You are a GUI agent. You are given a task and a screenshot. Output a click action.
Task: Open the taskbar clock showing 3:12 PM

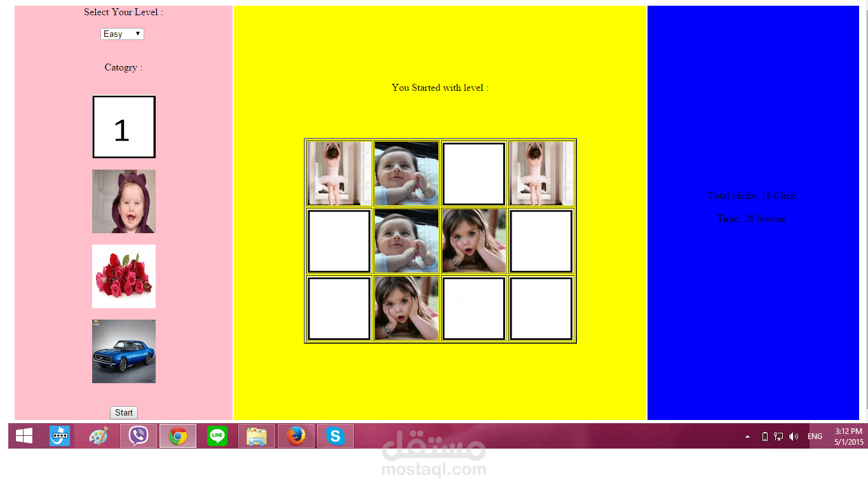(848, 436)
